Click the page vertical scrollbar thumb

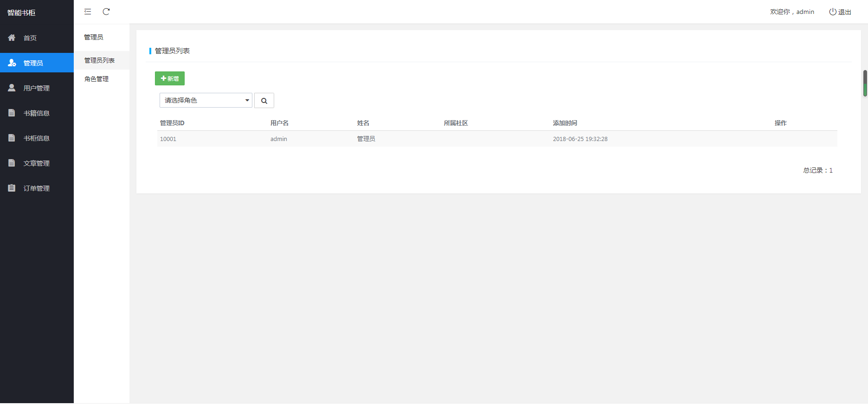pyautogui.click(x=865, y=84)
